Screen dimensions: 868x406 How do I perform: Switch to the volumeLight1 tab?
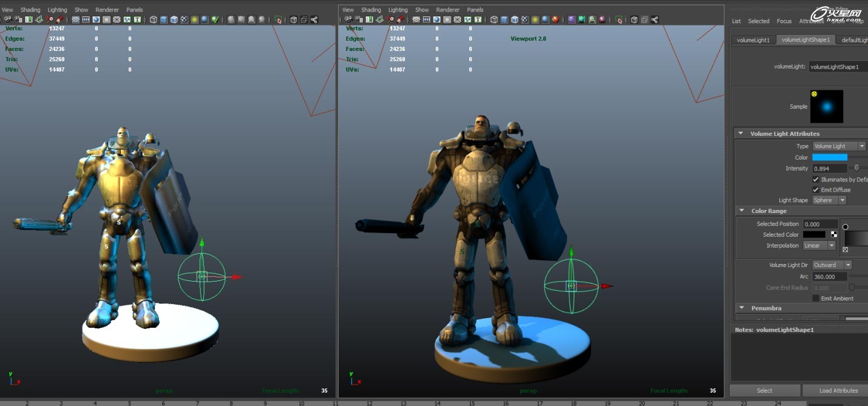pyautogui.click(x=753, y=40)
